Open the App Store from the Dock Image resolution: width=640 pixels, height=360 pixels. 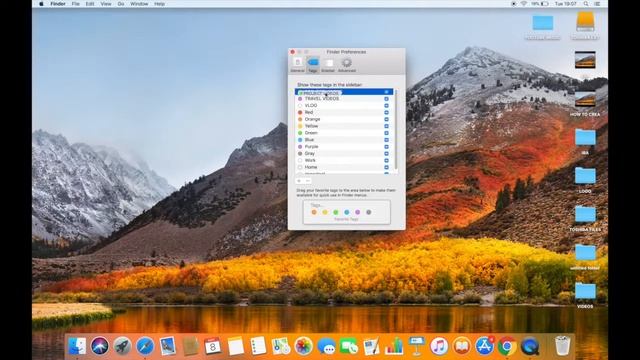[484, 346]
